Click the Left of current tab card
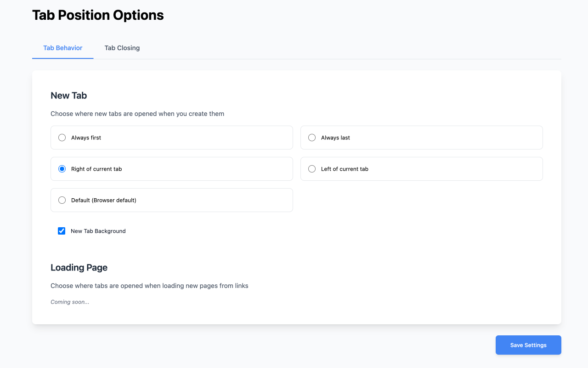The image size is (588, 368). (x=421, y=169)
